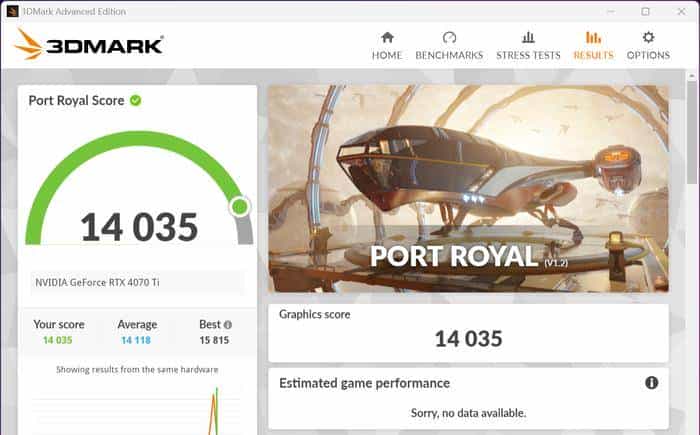Click Your score value 14 035
The width and height of the screenshot is (700, 435).
[x=58, y=340]
